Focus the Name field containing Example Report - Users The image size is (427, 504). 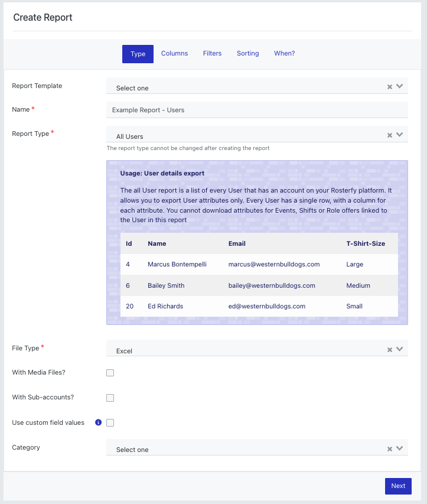(x=257, y=110)
